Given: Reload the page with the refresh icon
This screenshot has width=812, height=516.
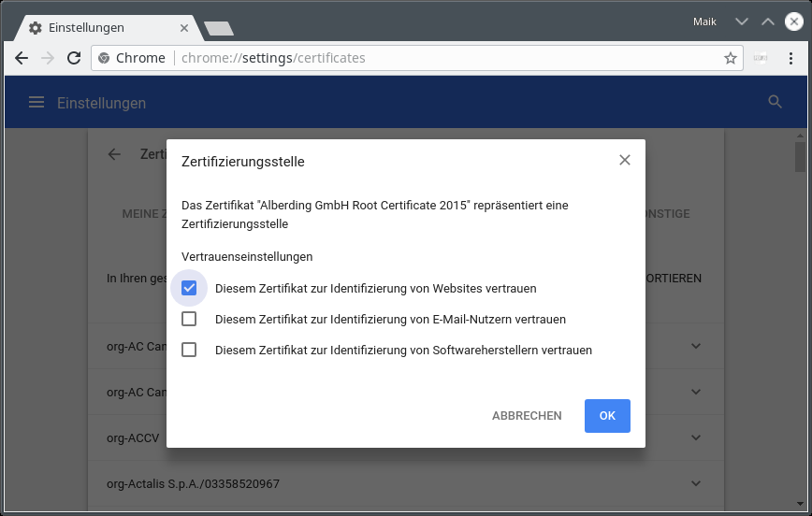Looking at the screenshot, I should tap(73, 58).
